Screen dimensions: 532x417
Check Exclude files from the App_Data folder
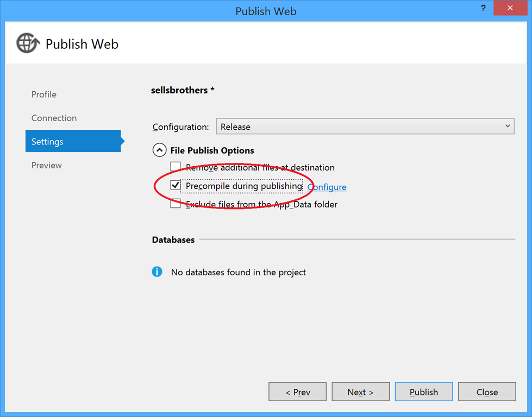(176, 204)
